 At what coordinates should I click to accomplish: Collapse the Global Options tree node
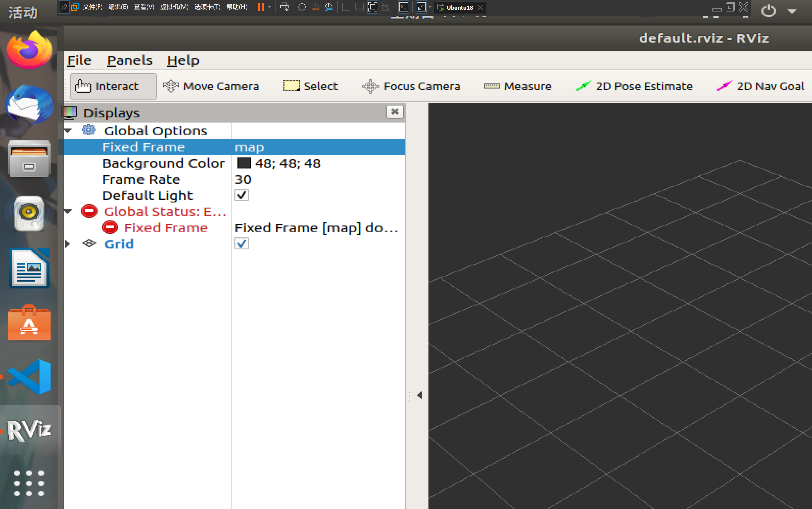[68, 131]
